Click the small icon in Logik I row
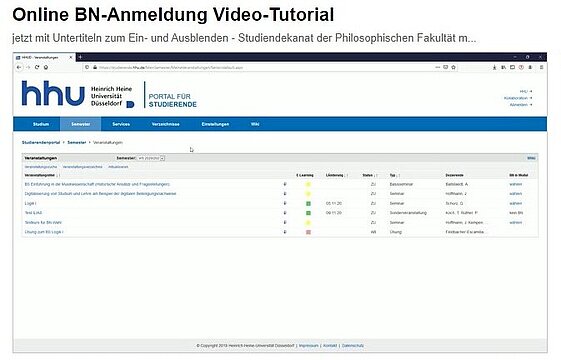Screen dimensions: 561x360 (x=285, y=203)
